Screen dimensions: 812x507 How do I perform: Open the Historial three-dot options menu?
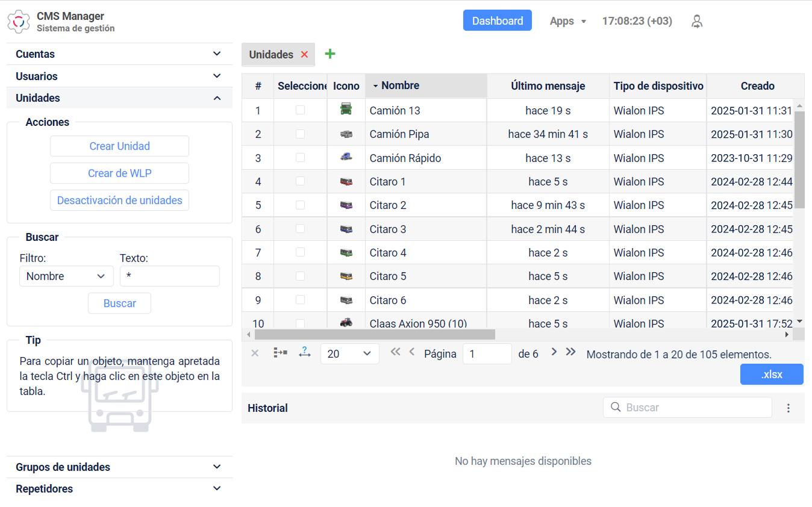pyautogui.click(x=789, y=408)
